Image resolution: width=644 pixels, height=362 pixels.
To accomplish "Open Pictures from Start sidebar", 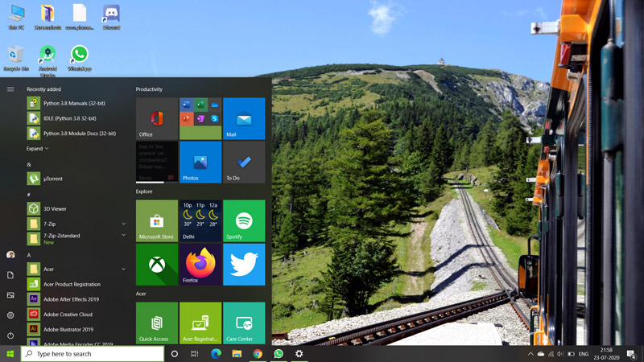I will pos(10,295).
